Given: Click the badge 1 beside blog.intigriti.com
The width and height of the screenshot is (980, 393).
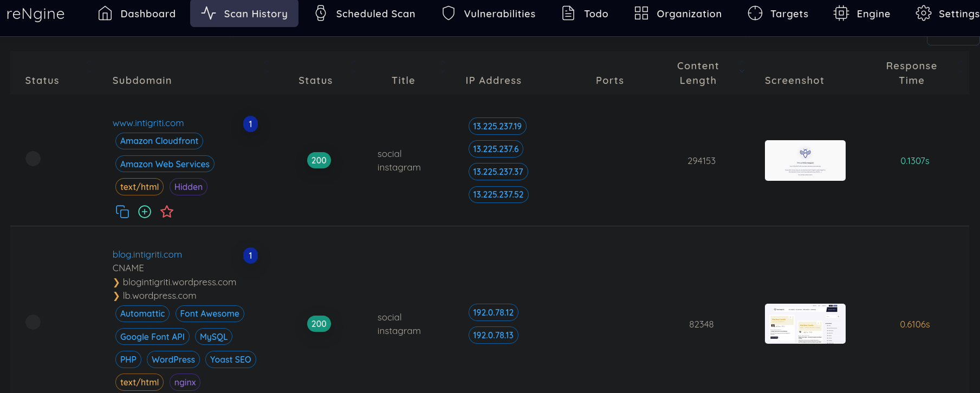Looking at the screenshot, I should point(250,256).
